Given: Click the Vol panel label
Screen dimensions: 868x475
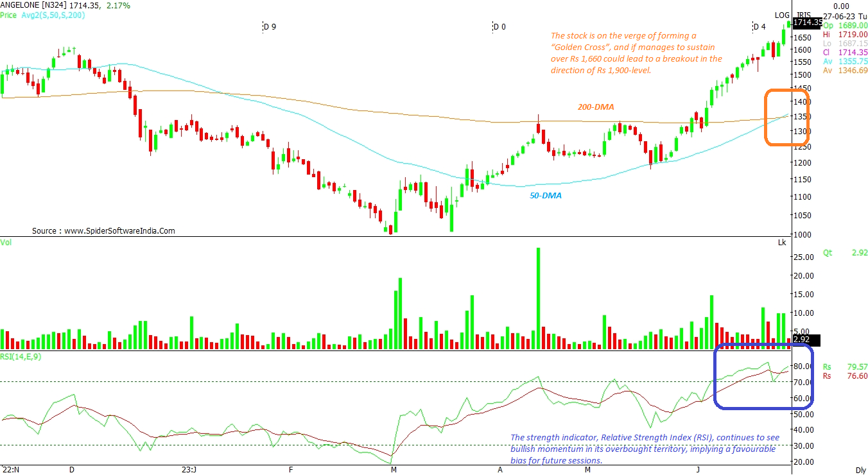Looking at the screenshot, I should pos(6,242).
